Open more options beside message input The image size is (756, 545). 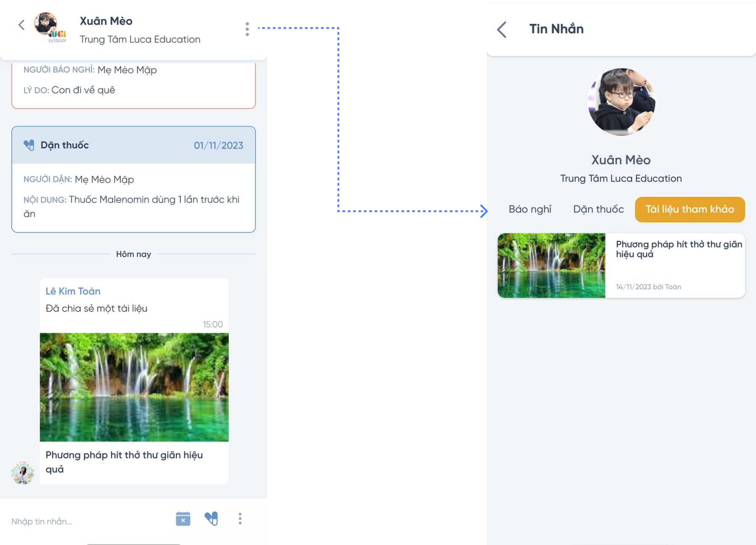[x=240, y=519]
